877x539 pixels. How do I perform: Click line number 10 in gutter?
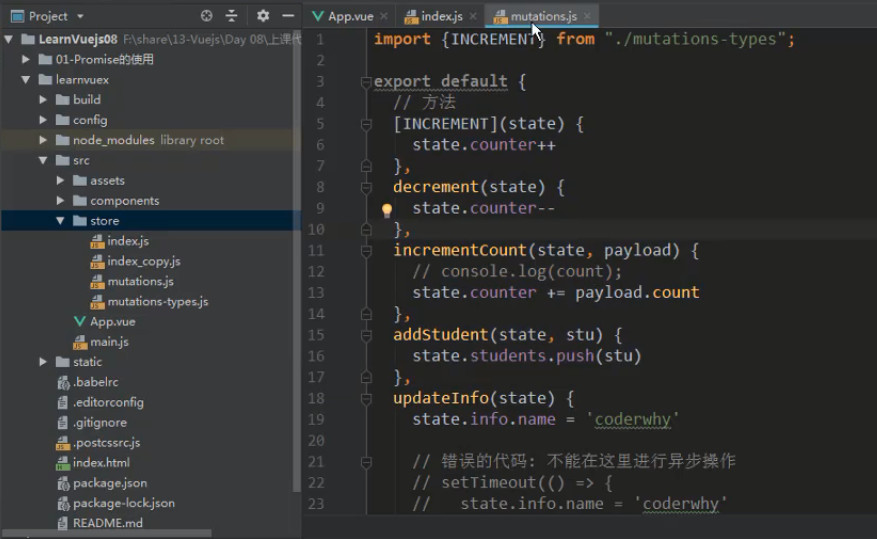pos(316,230)
